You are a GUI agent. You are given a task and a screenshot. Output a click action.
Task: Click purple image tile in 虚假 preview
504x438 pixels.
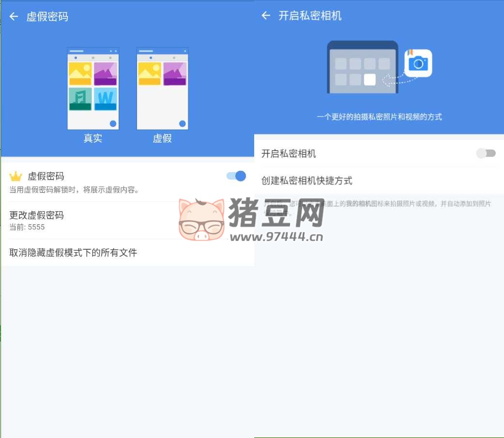[175, 74]
